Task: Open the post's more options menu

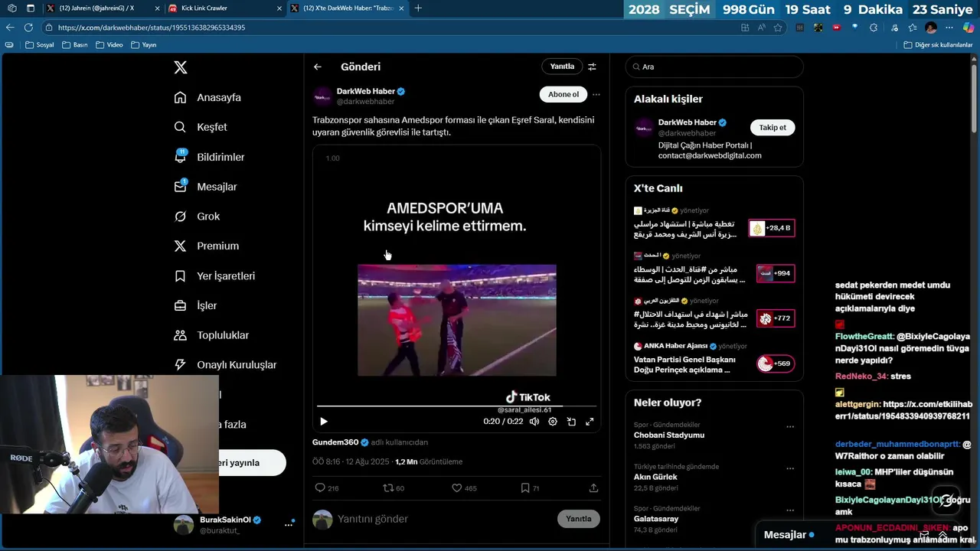Action: coord(596,95)
